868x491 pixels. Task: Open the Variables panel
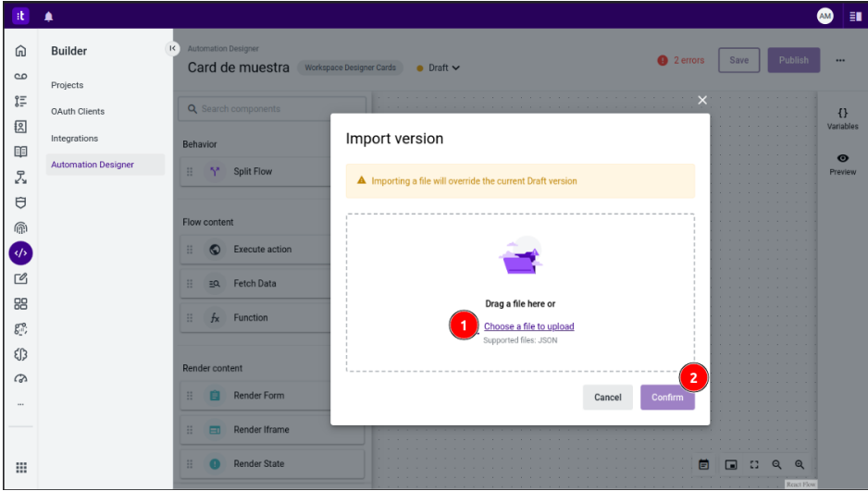842,117
